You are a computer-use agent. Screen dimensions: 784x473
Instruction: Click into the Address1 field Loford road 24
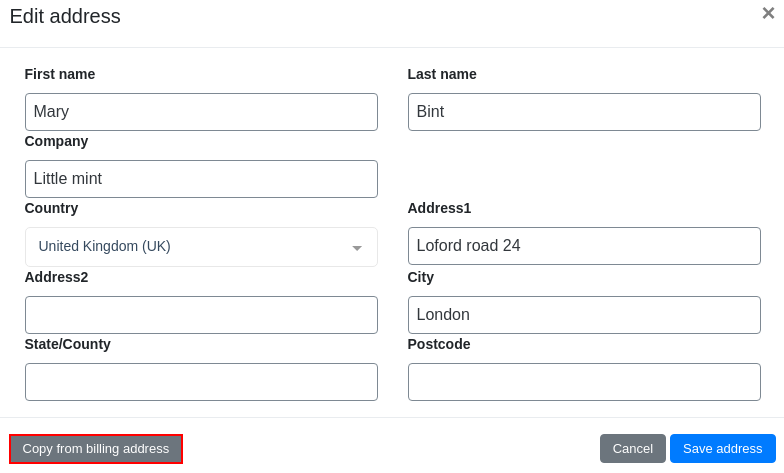pyautogui.click(x=584, y=246)
